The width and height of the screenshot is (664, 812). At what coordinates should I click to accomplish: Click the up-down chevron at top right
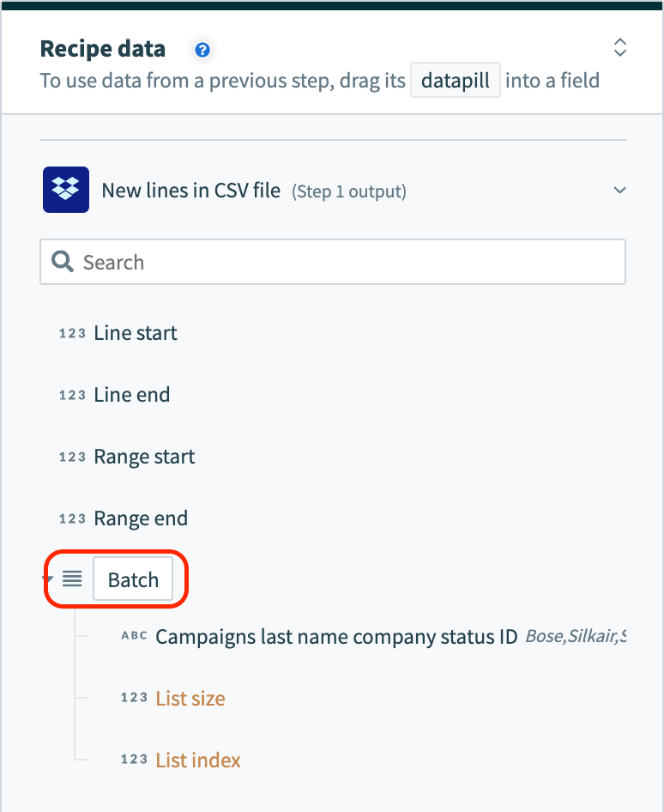coord(619,47)
